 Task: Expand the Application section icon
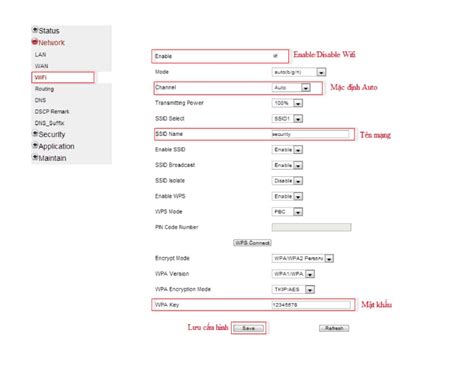(x=35, y=146)
